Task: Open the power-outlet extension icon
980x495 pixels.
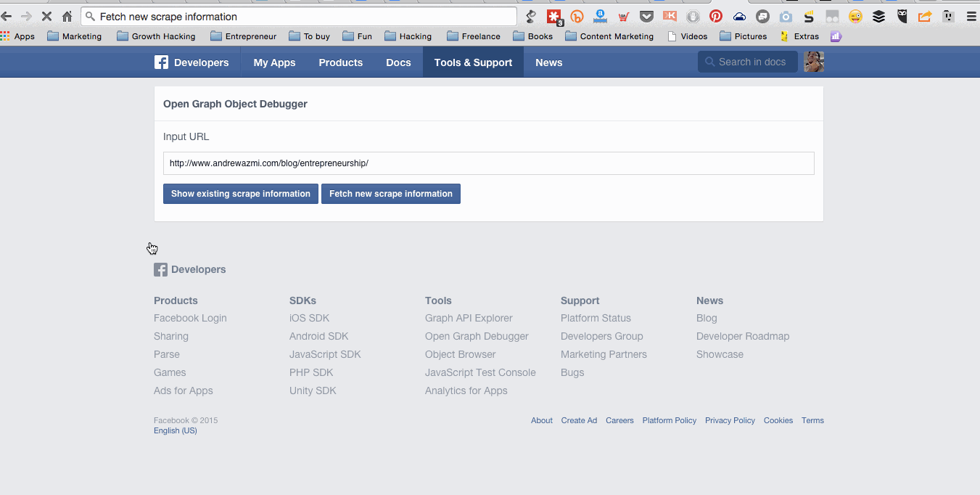Action: click(948, 16)
